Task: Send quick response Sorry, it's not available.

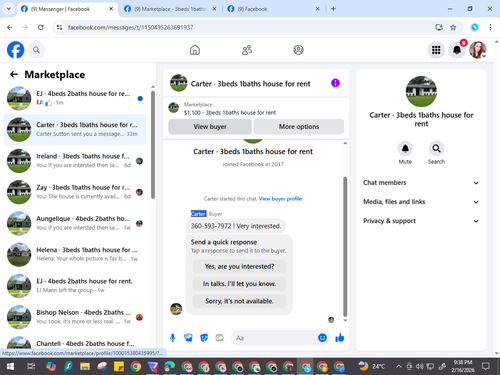Action: (239, 301)
